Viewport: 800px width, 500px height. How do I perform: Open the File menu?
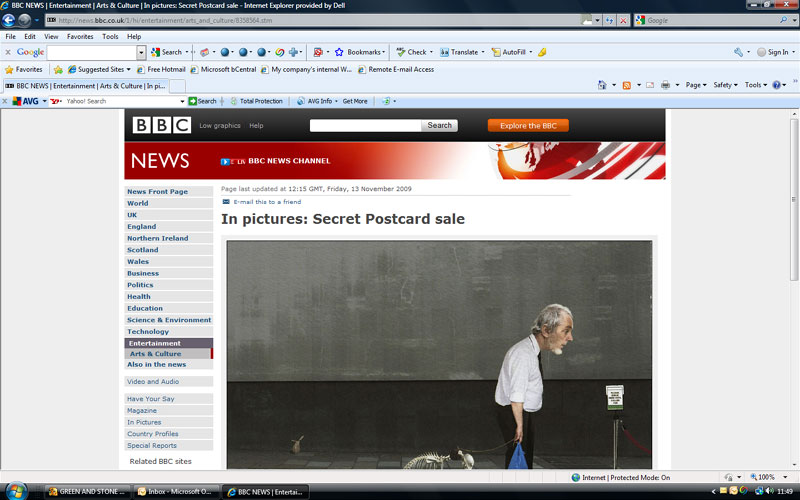pyautogui.click(x=11, y=37)
